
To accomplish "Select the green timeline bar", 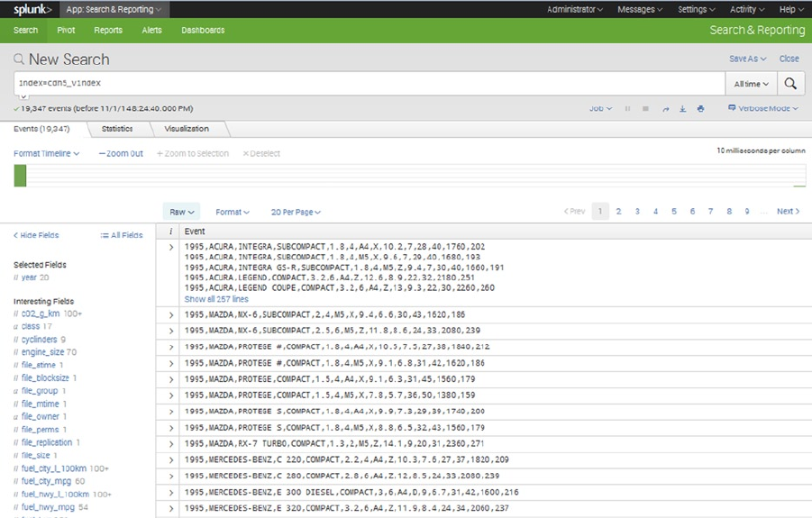I will click(x=20, y=176).
